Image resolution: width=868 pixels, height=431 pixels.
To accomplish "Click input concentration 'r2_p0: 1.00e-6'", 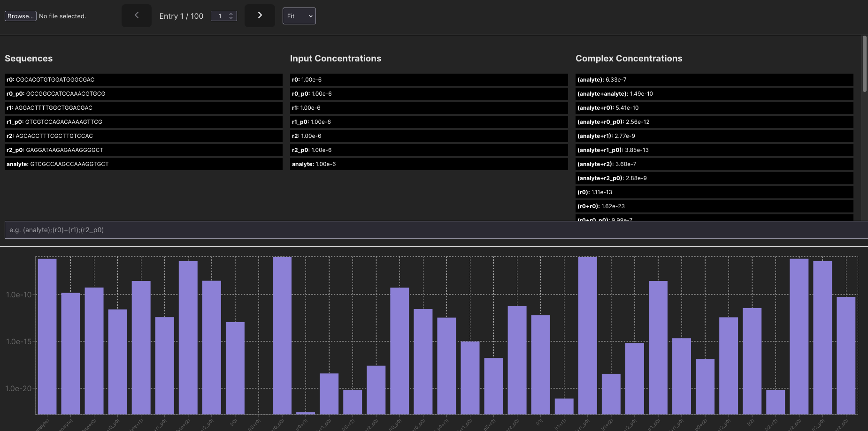I will coord(429,150).
